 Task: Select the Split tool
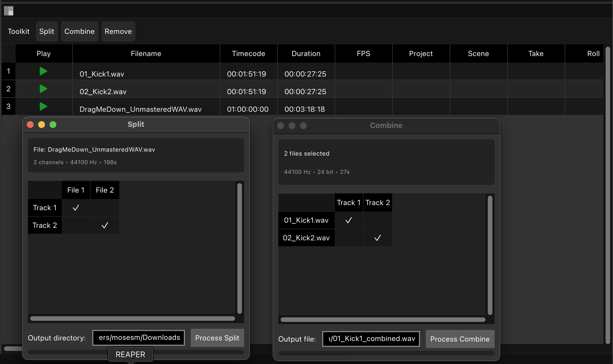[47, 31]
